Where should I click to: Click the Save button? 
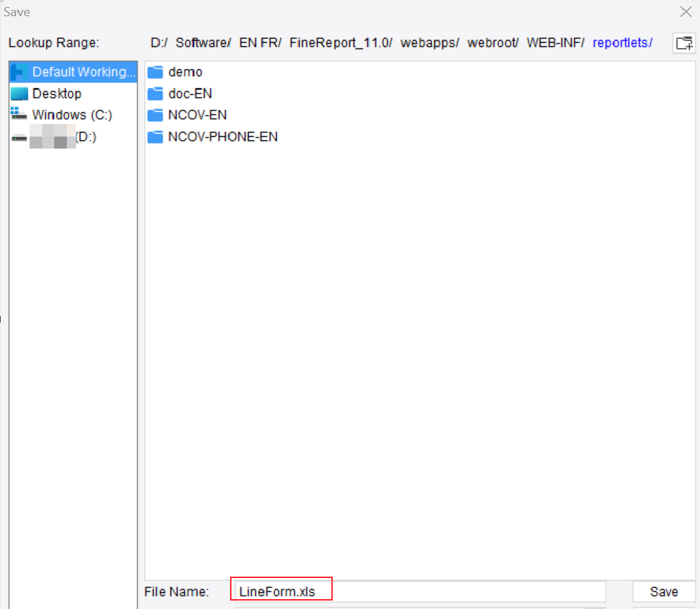pos(663,591)
